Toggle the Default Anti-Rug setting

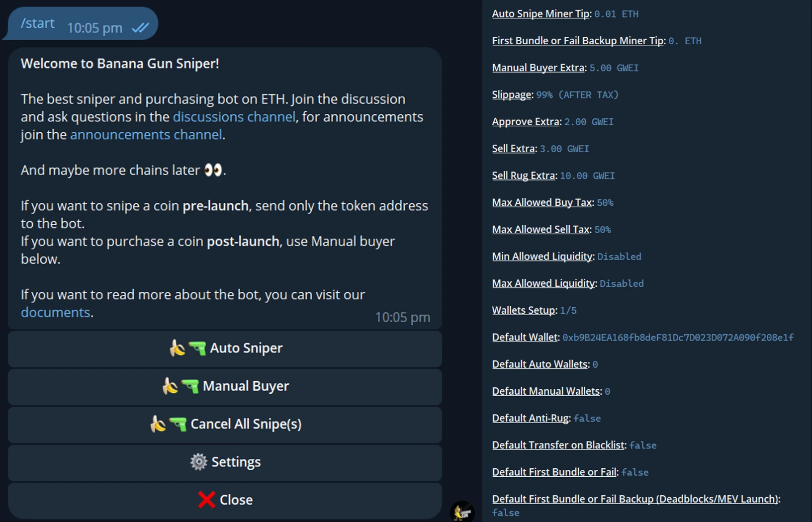(x=530, y=418)
